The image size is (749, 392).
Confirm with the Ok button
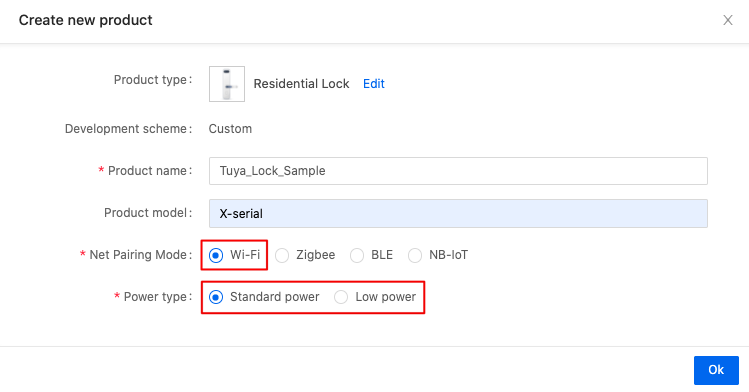[716, 370]
